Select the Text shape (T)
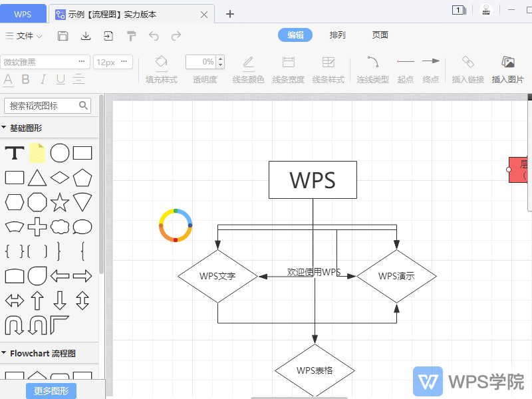The width and height of the screenshot is (532, 399). point(15,153)
